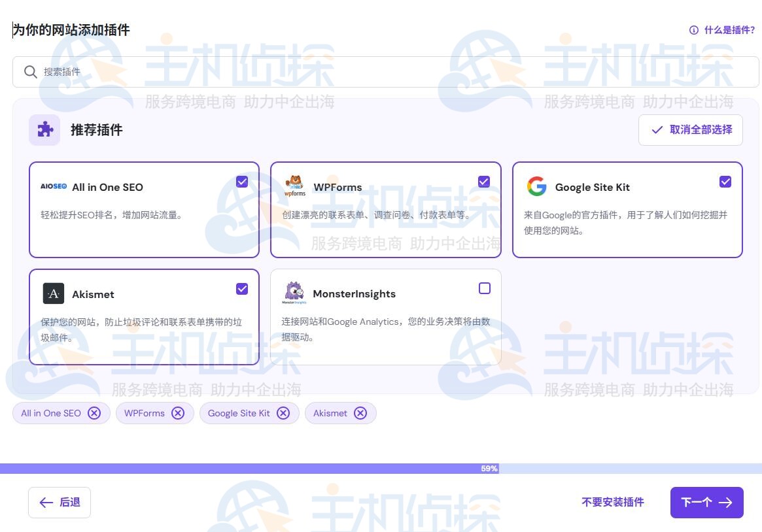The image size is (762, 532).
Task: Click the Akismet dark square logo icon
Action: [53, 293]
